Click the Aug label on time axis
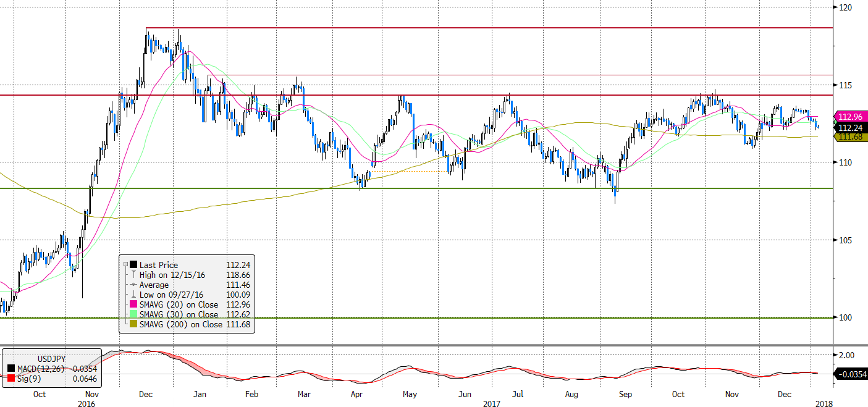The width and height of the screenshot is (868, 407). [x=571, y=393]
